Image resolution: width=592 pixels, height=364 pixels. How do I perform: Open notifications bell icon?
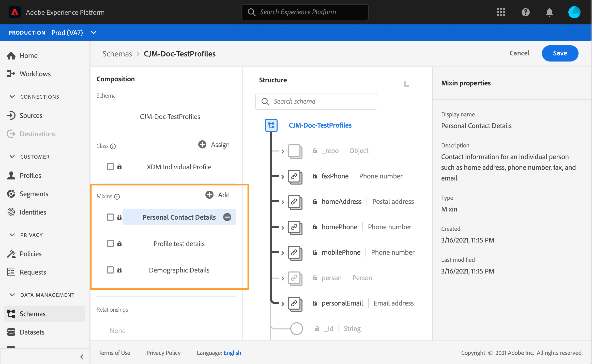(549, 12)
